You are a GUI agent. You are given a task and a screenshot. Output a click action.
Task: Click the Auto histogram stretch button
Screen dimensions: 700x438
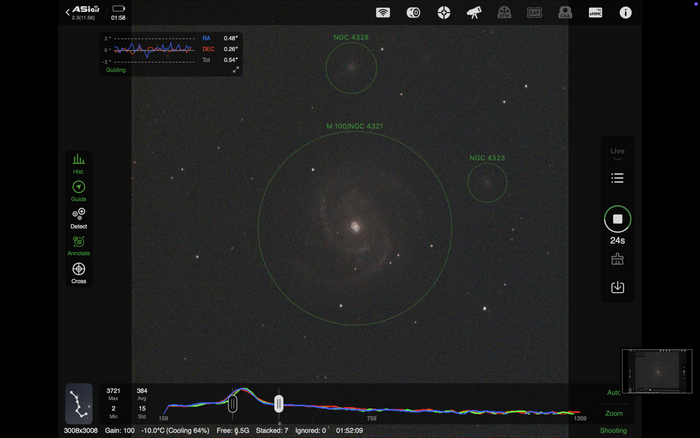(x=613, y=392)
